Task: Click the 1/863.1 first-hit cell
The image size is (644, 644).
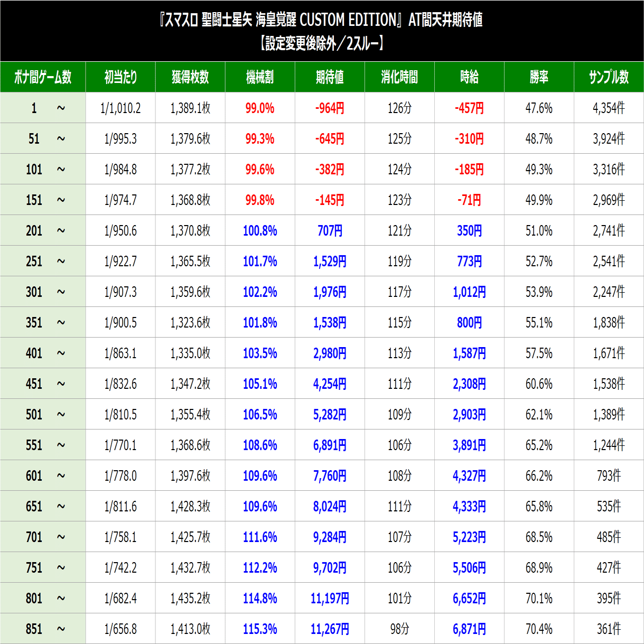Action: click(x=120, y=353)
